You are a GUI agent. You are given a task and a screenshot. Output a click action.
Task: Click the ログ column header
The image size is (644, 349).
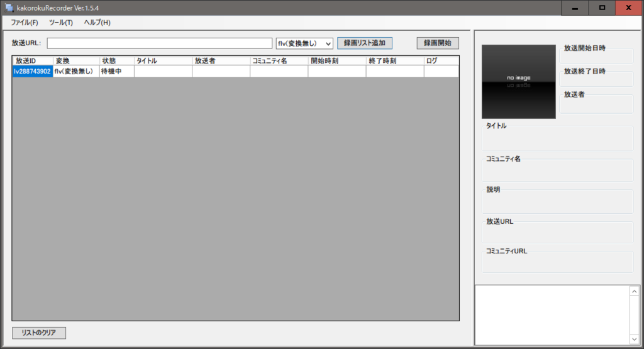coord(441,61)
